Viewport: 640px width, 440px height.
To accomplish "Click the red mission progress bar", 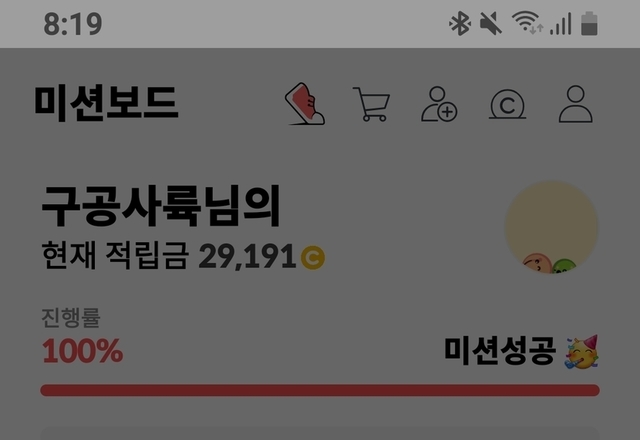I will pos(320,390).
